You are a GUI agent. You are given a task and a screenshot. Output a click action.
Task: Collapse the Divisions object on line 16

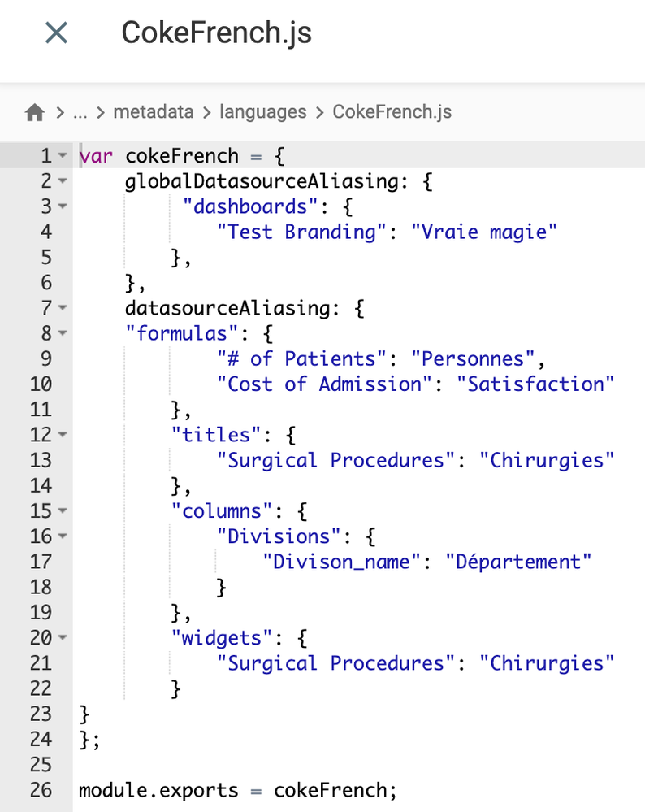(x=63, y=536)
